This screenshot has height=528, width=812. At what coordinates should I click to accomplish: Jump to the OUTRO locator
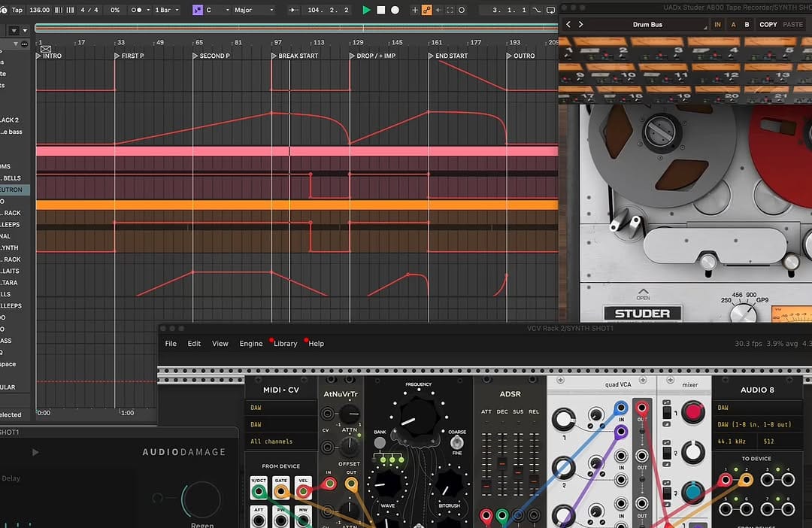[x=520, y=56]
